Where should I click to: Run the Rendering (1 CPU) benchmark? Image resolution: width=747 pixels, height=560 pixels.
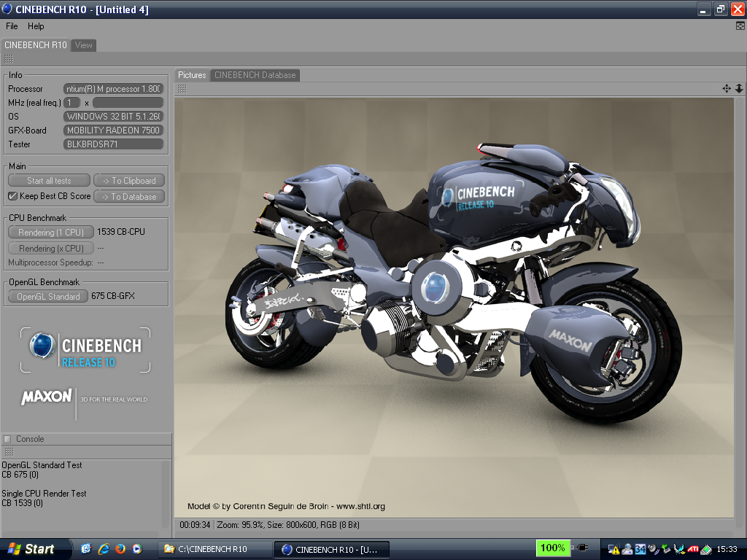[x=50, y=233]
